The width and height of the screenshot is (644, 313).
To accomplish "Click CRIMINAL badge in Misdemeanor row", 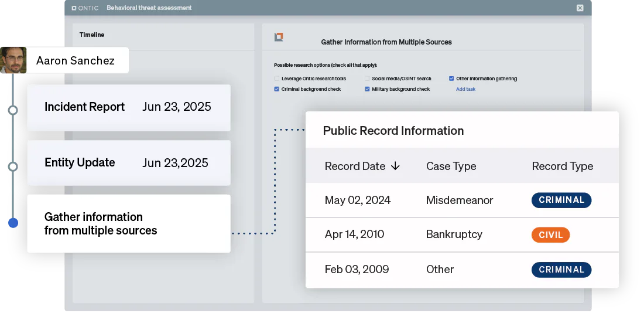I will click(561, 200).
